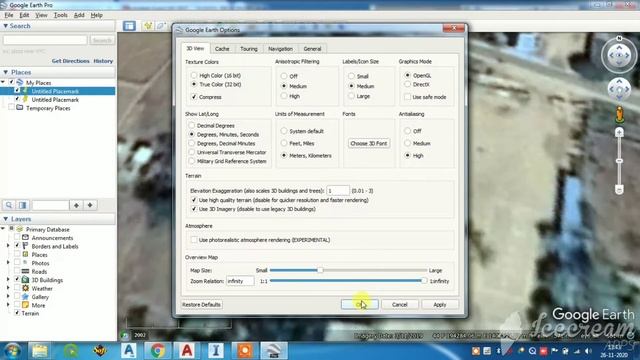This screenshot has height=360, width=640.
Task: Click the search magnifier icon under Places
Action: (9, 205)
